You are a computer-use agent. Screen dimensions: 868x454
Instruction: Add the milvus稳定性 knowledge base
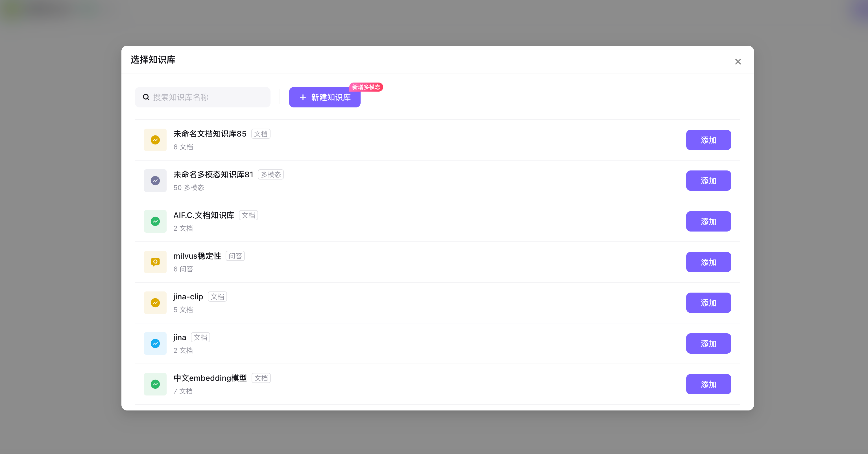pyautogui.click(x=708, y=262)
